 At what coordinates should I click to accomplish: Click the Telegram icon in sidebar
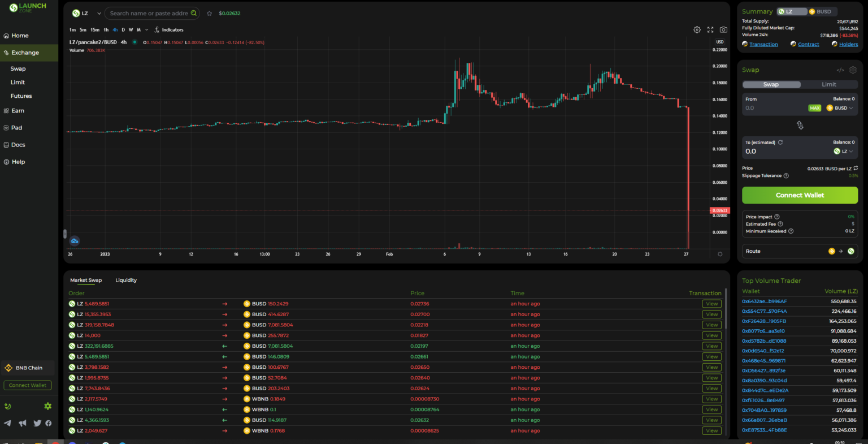pyautogui.click(x=7, y=423)
